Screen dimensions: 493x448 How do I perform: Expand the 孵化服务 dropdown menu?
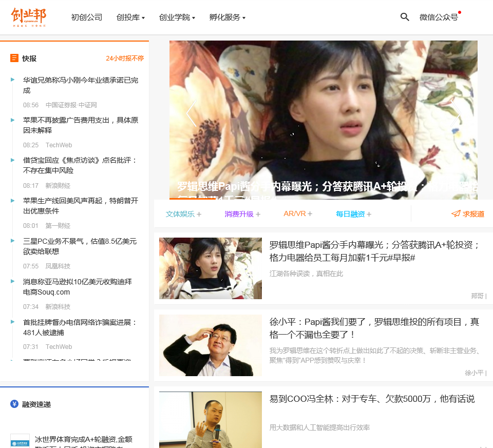pyautogui.click(x=227, y=17)
